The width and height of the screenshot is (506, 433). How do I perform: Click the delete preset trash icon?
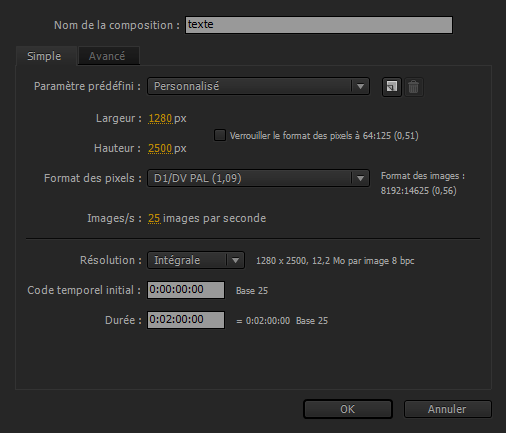[x=414, y=87]
